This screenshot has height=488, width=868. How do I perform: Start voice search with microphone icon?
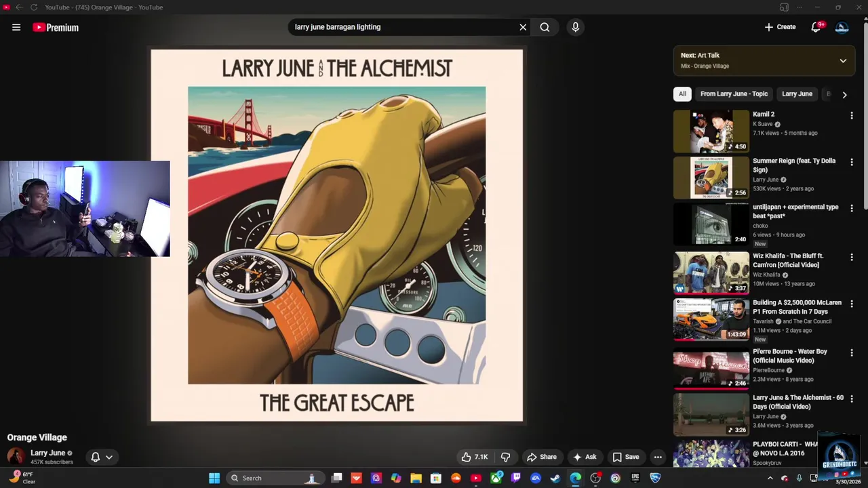[x=575, y=27]
